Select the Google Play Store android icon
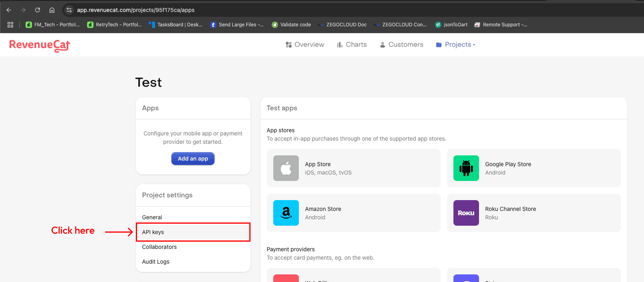Screen dimensions: 644x282 click(x=466, y=168)
